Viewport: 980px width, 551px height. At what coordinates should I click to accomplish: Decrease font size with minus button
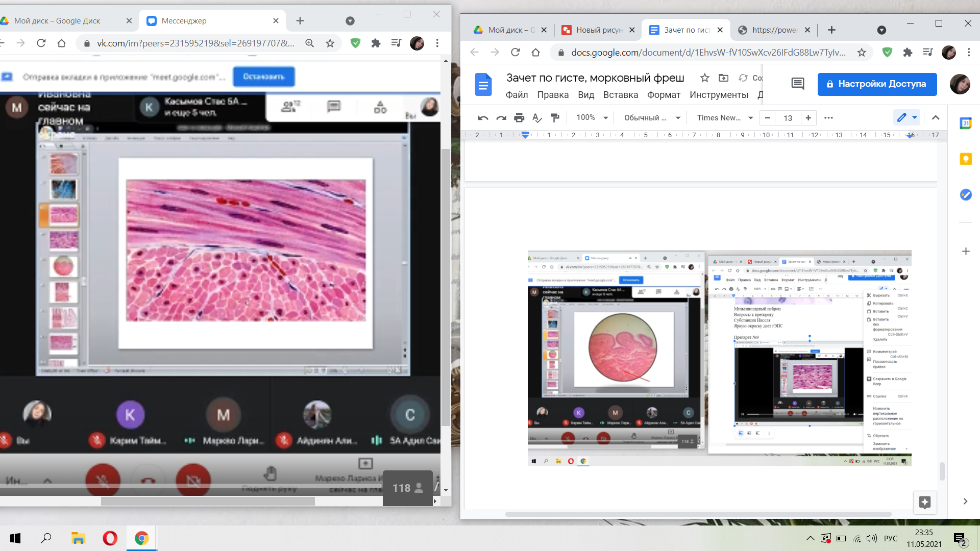767,118
